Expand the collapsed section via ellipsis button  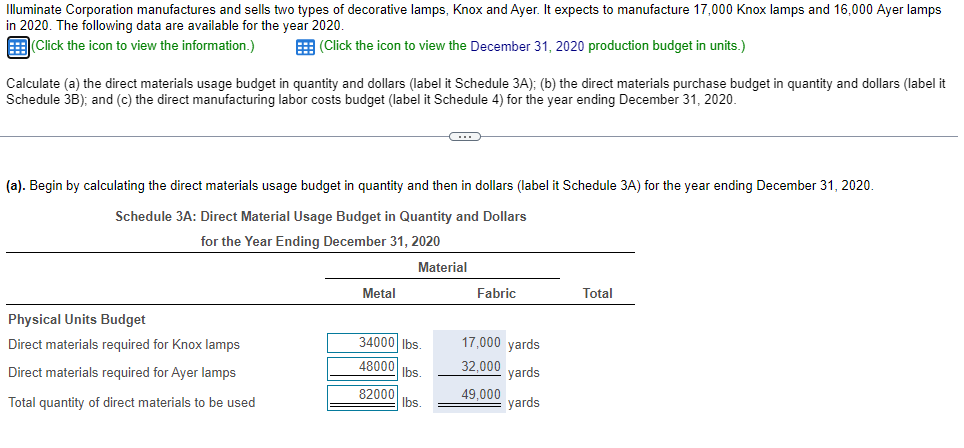tap(464, 136)
